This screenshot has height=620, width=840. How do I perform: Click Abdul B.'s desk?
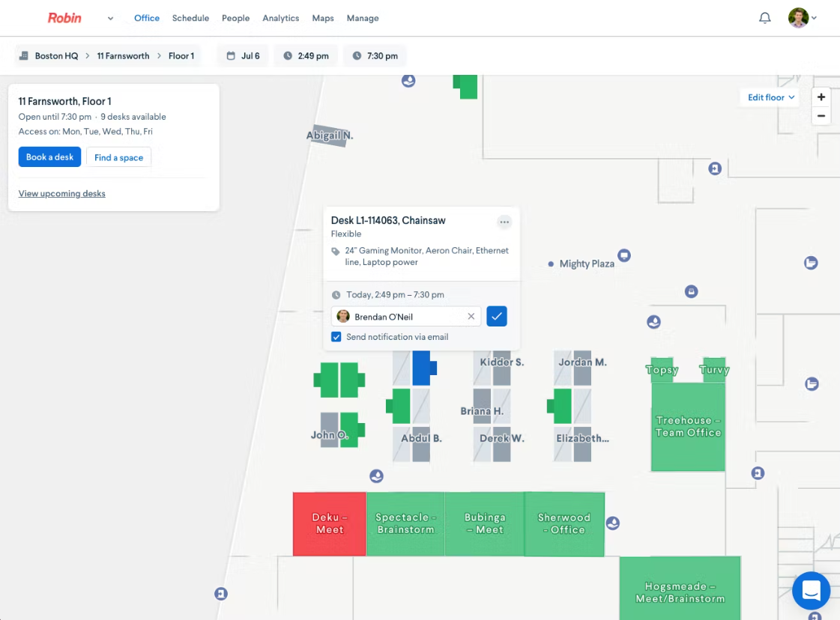421,444
